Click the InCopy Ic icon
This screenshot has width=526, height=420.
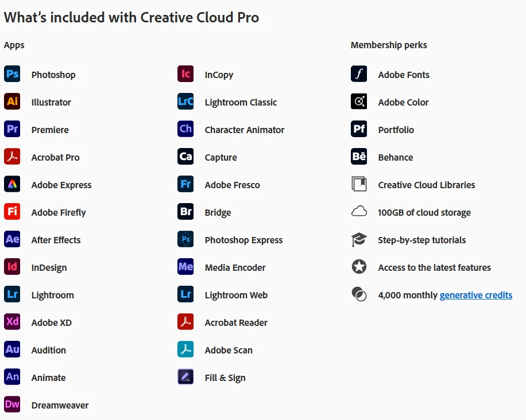185,74
